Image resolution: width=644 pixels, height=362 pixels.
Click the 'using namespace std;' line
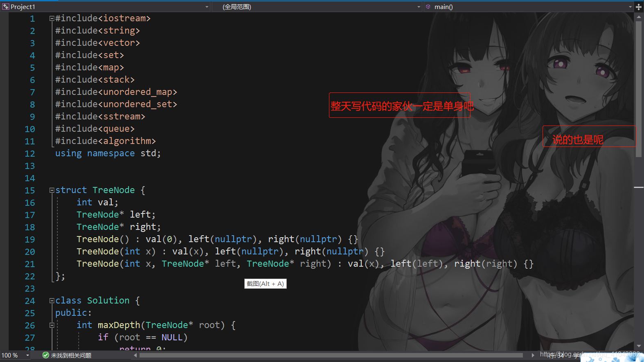click(x=108, y=153)
